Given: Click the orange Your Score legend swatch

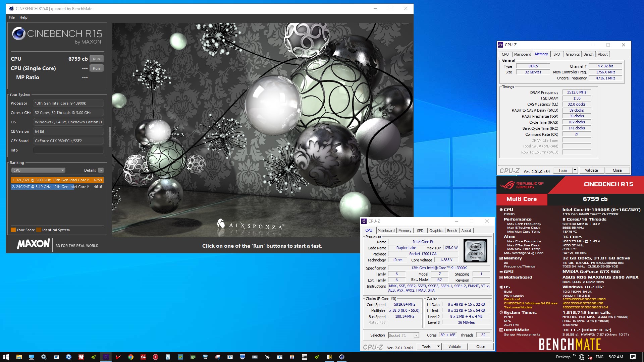Looking at the screenshot, I should [13, 230].
